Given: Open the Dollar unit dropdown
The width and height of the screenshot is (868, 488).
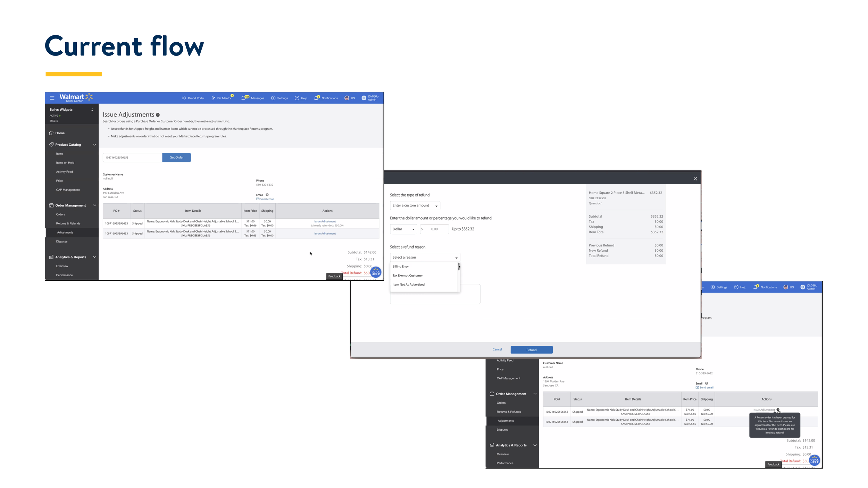Looking at the screenshot, I should [403, 229].
